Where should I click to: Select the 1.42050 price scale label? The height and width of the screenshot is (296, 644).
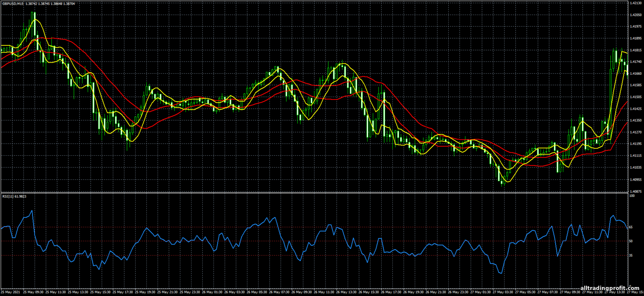point(636,15)
